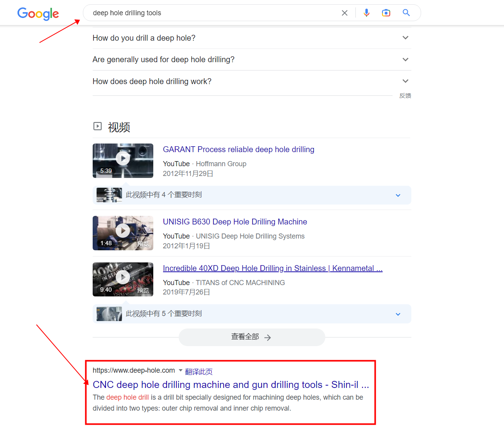The image size is (504, 429).
Task: Click the video section play-box icon
Action: [97, 126]
